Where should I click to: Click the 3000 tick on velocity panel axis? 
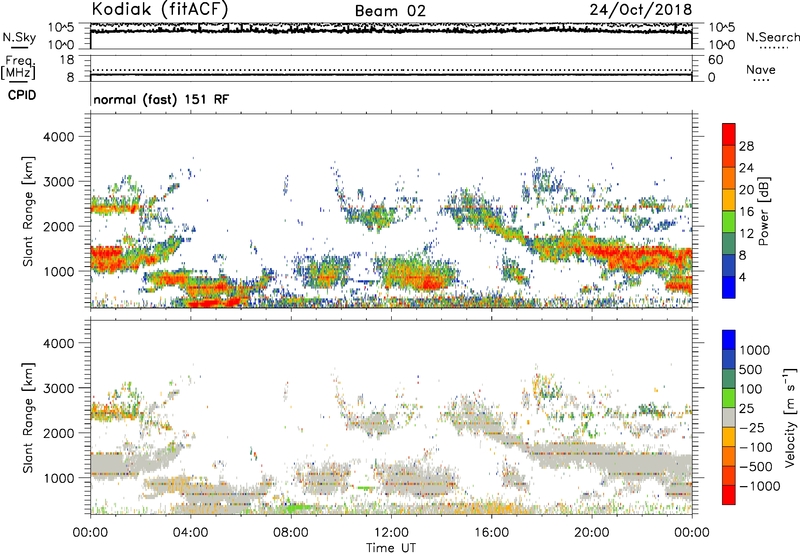click(x=58, y=388)
